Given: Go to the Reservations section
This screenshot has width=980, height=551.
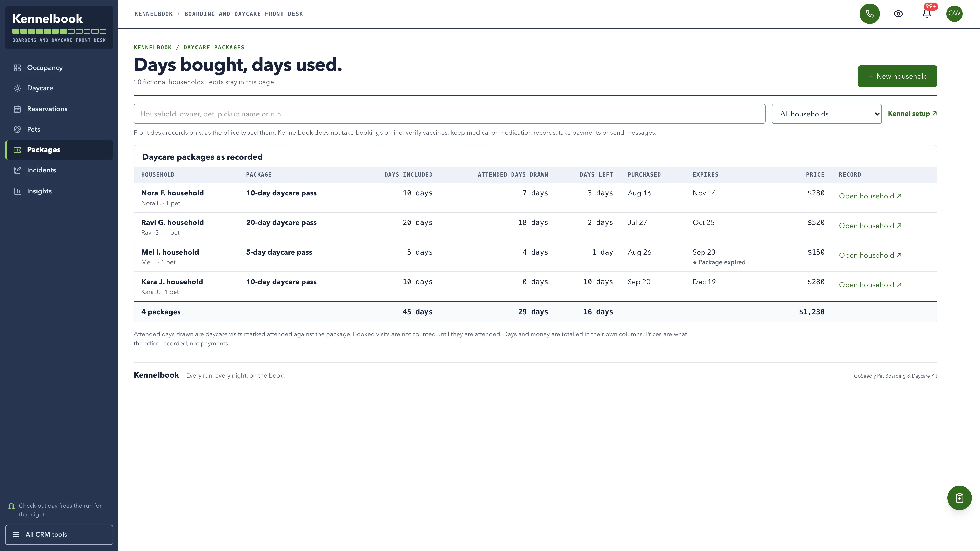Looking at the screenshot, I should click(59, 109).
